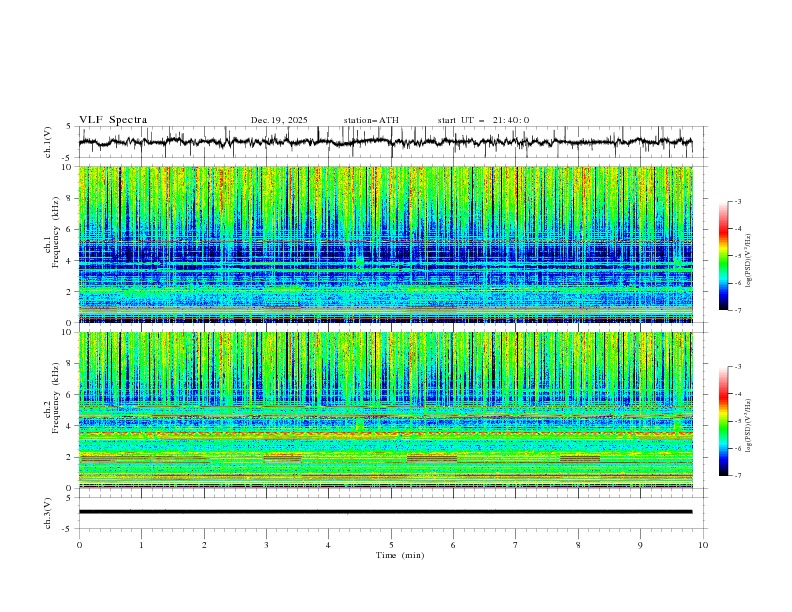Select the Dec.19, 2025 date label
This screenshot has width=792, height=612.
[x=279, y=120]
